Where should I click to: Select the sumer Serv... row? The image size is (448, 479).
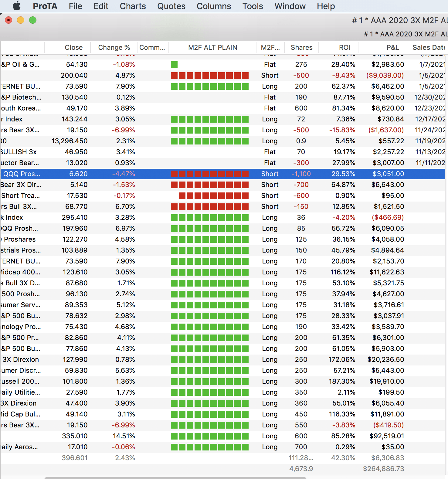coord(223,305)
